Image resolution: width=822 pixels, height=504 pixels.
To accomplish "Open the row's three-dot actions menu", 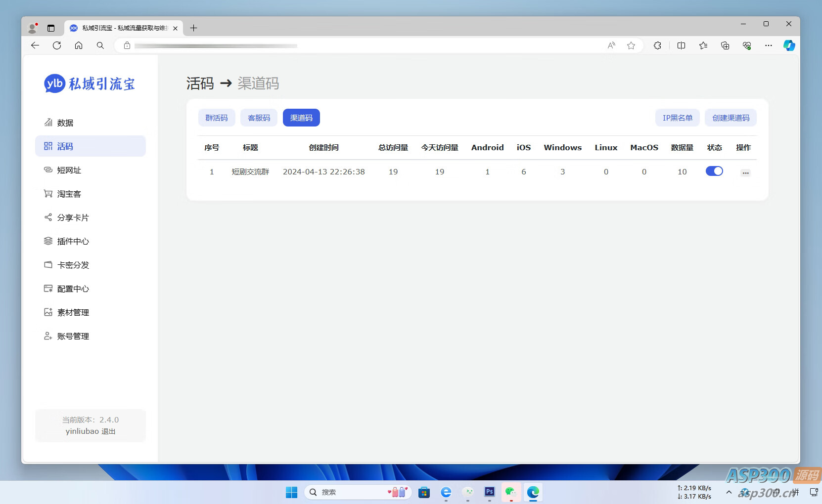I will (x=745, y=172).
